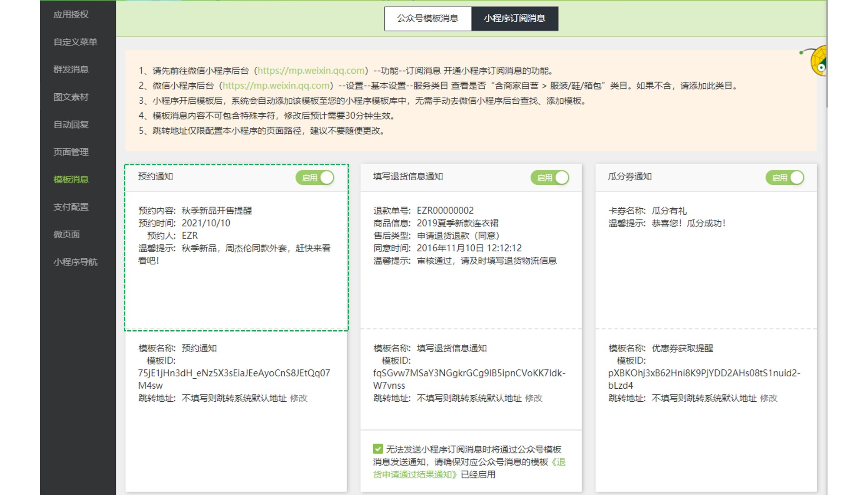Toggle the 填写退货信息通知 启用 switch
Screen dimensions: 868x495
point(550,177)
